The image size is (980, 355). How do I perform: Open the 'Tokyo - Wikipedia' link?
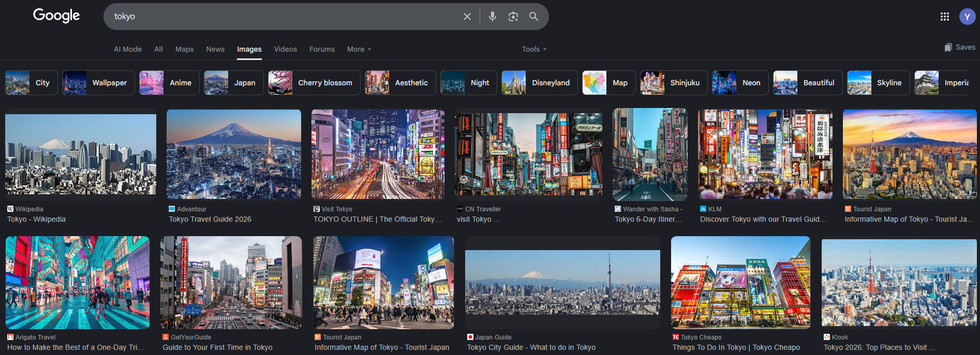(36, 219)
